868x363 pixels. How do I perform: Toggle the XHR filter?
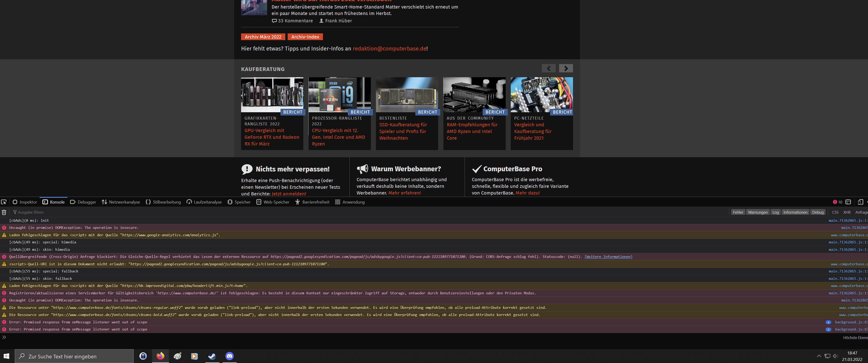tap(847, 212)
